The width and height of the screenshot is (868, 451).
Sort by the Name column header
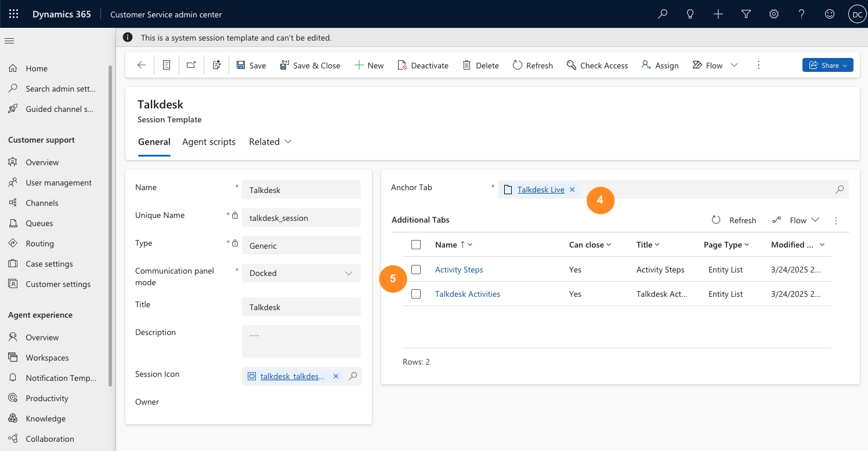[x=454, y=245]
